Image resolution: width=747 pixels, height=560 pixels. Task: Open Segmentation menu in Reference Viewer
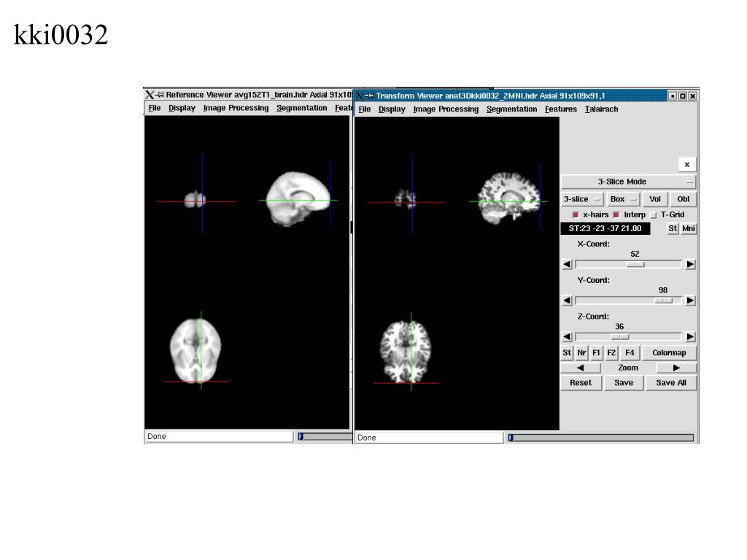[x=301, y=108]
